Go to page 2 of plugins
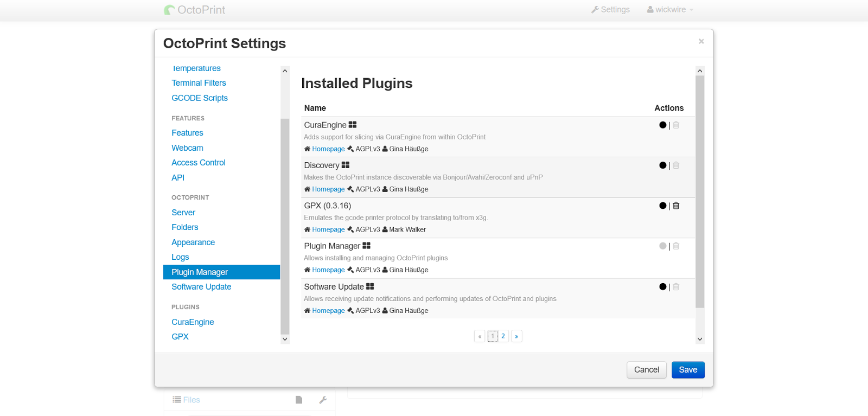 click(x=503, y=336)
